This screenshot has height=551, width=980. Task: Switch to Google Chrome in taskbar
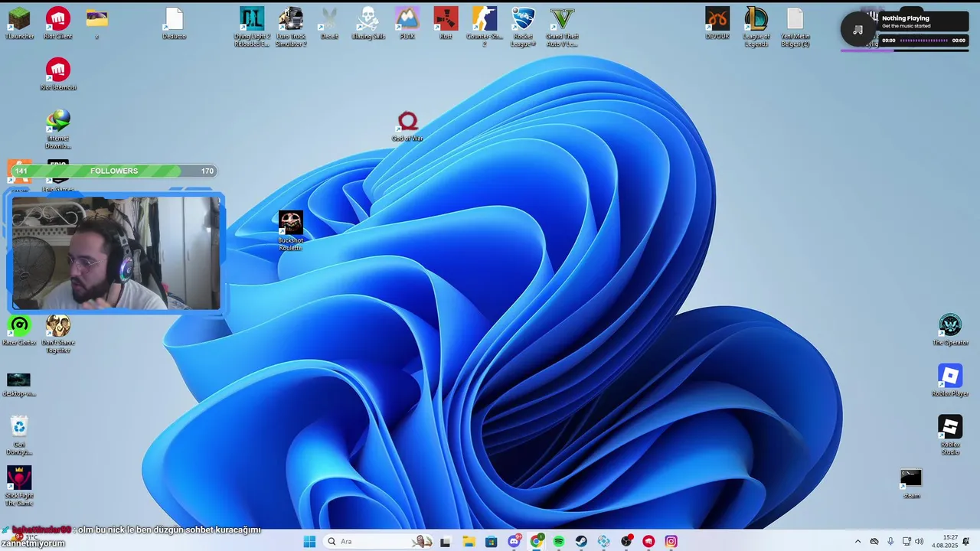click(x=537, y=541)
